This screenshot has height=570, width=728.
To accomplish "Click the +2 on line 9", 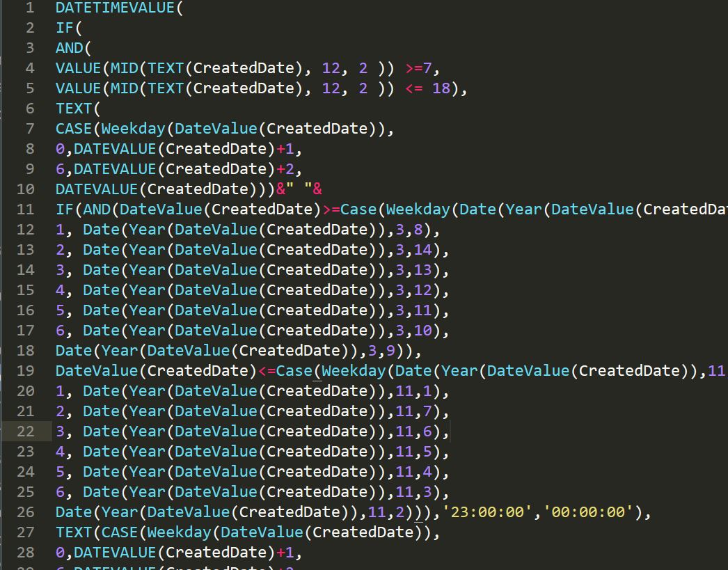I will click(285, 169).
